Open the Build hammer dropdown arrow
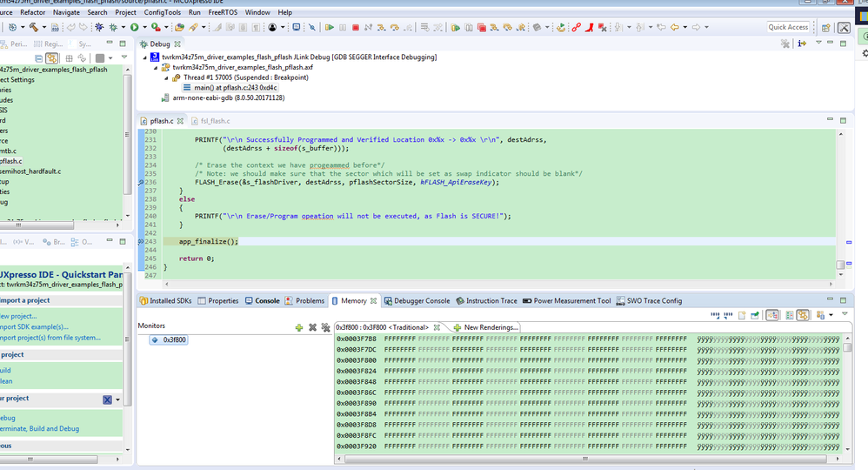The width and height of the screenshot is (868, 470). click(x=44, y=27)
